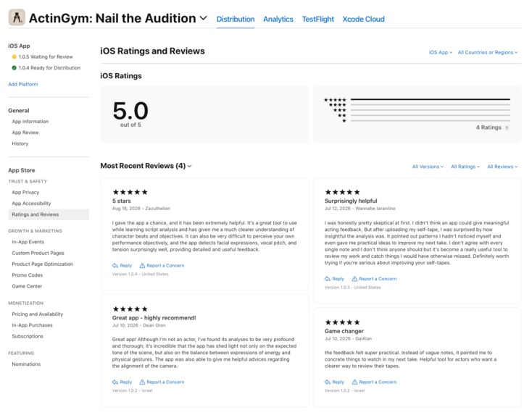
Task: Open All Countries or Regions dropdown
Action: click(x=488, y=52)
